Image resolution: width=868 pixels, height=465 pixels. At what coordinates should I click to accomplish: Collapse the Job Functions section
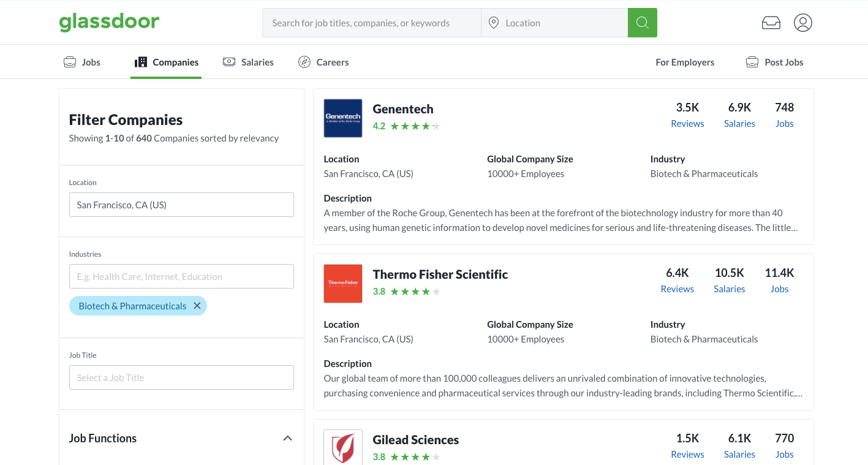[x=287, y=438]
